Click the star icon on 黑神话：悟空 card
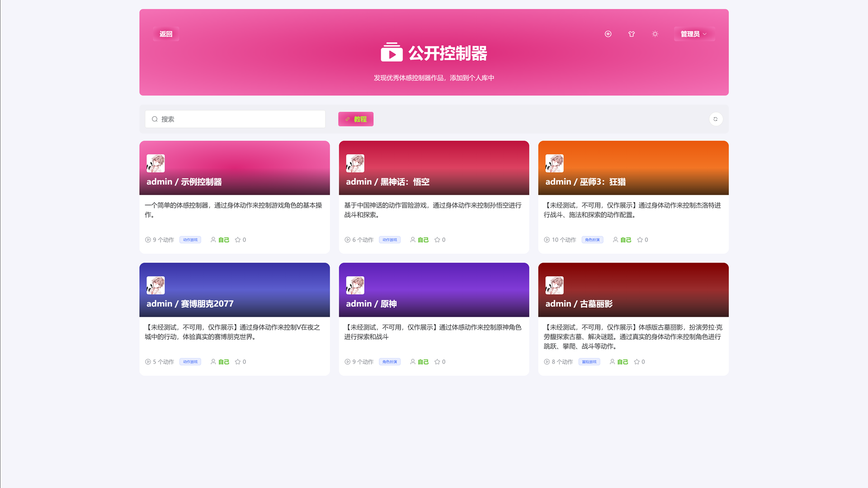 pyautogui.click(x=437, y=239)
